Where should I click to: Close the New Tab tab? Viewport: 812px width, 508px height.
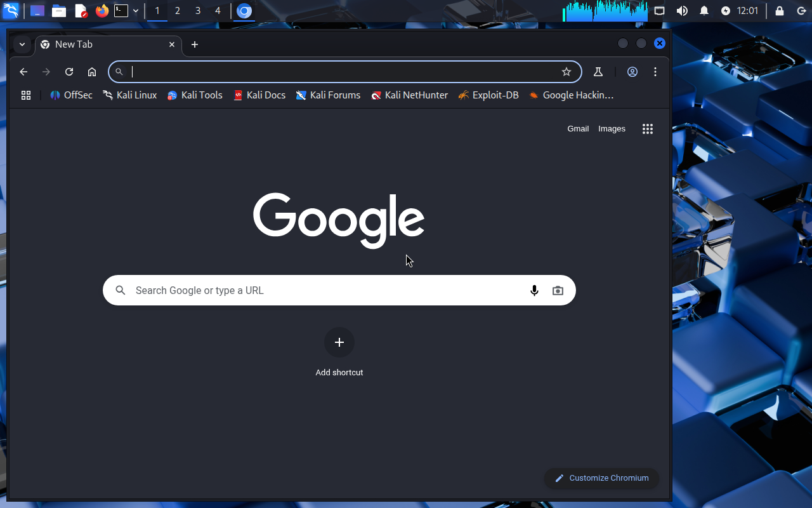tap(172, 44)
